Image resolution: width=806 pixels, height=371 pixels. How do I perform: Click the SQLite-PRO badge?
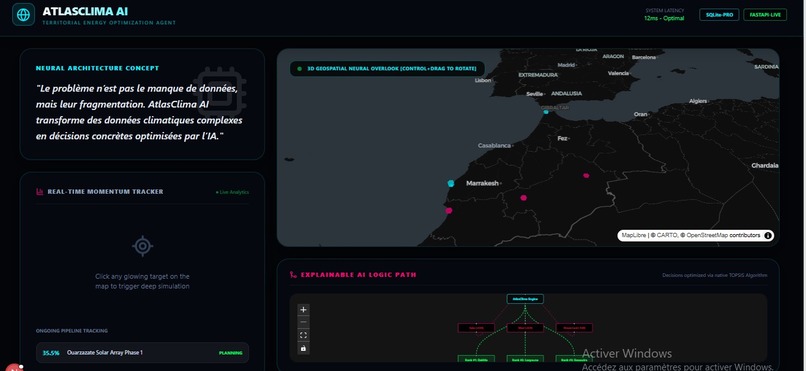click(x=719, y=15)
